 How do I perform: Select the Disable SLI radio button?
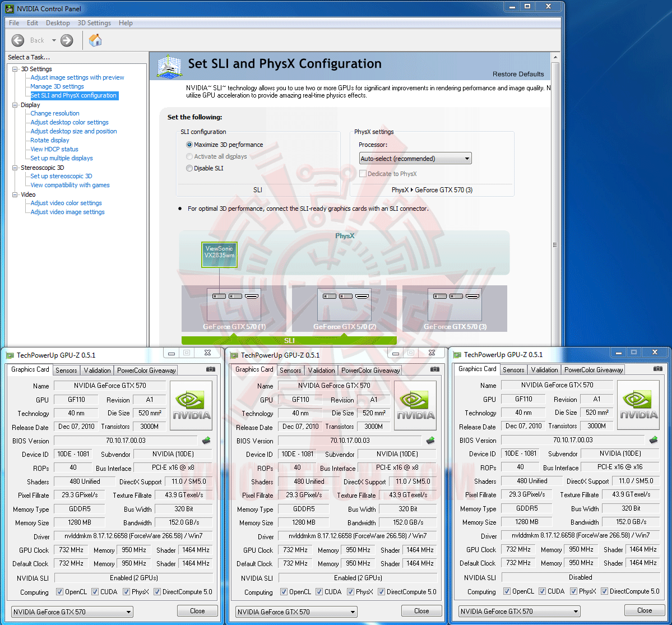(189, 169)
